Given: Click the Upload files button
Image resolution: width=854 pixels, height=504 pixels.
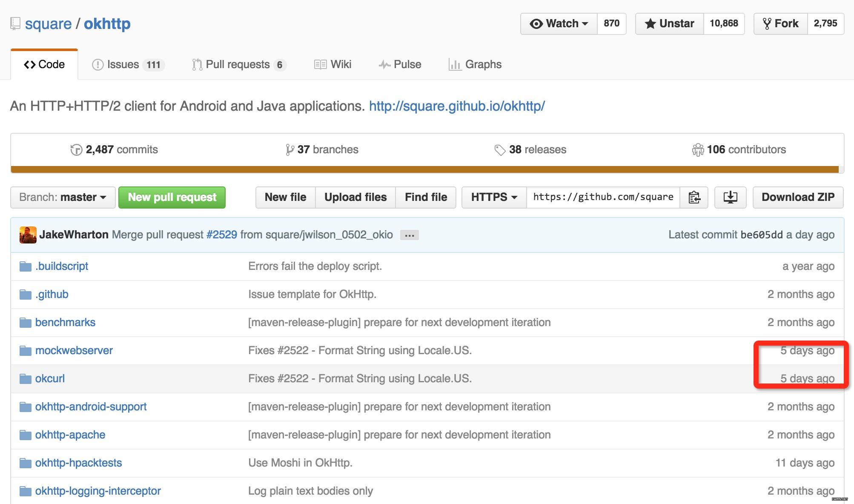Looking at the screenshot, I should (355, 197).
